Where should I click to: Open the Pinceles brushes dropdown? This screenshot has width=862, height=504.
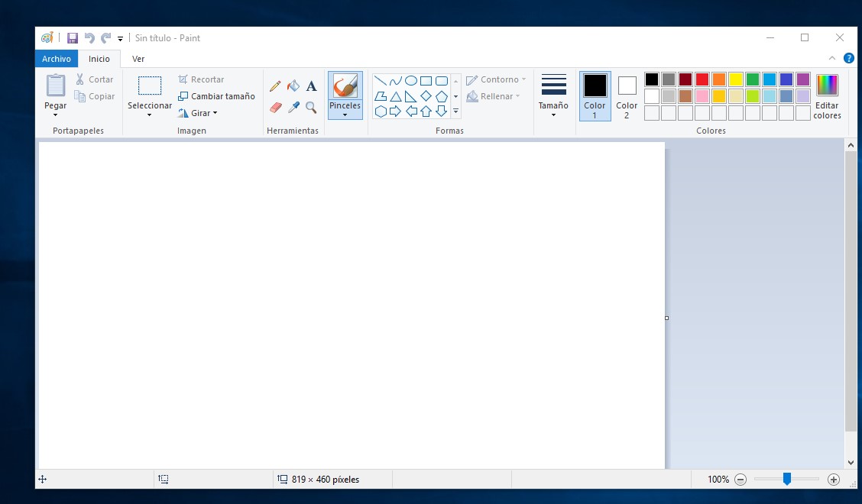(x=345, y=115)
